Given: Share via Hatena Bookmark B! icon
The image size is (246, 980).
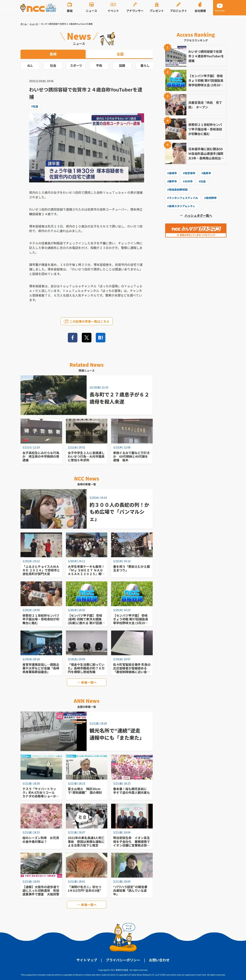Looking at the screenshot, I should 100,337.
